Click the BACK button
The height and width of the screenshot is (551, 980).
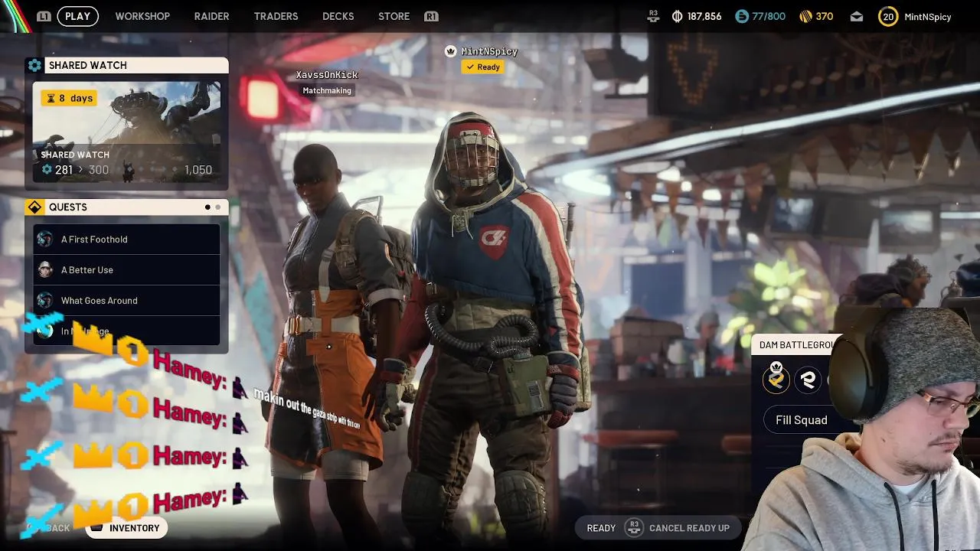tap(56, 528)
